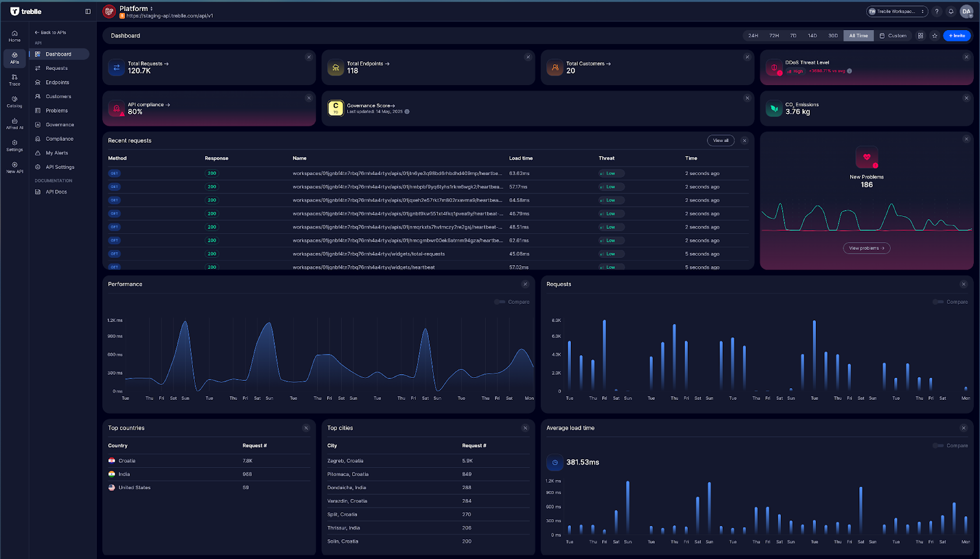
Task: Open the Catalog section
Action: pyautogui.click(x=14, y=102)
